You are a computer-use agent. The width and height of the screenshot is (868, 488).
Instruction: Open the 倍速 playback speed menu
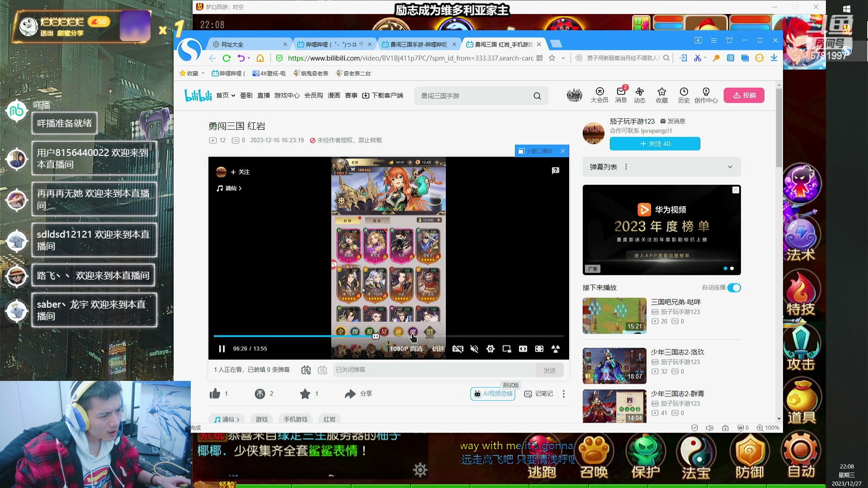[438, 348]
